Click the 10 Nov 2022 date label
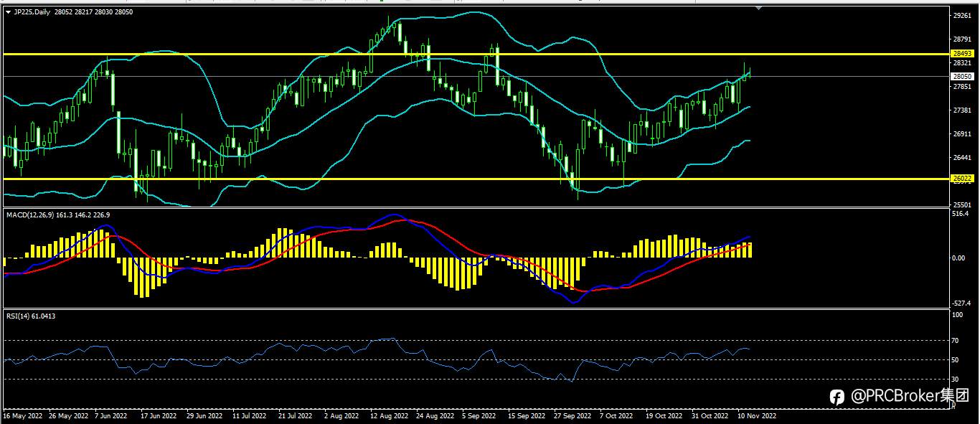The width and height of the screenshot is (980, 424). 756,415
